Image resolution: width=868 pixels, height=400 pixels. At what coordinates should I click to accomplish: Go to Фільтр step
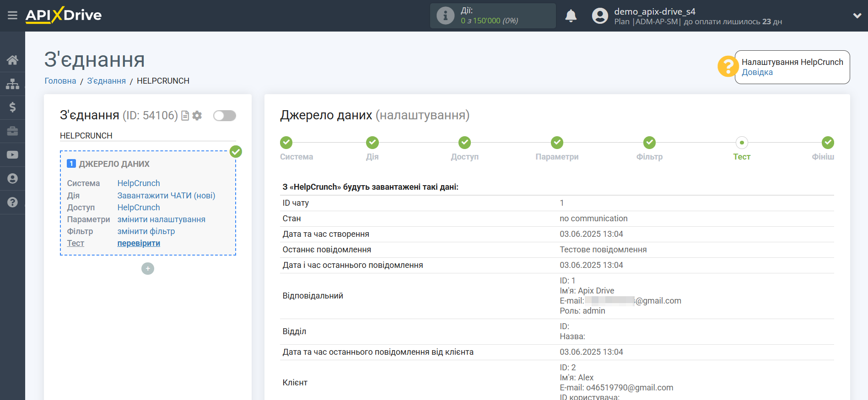[x=649, y=143]
